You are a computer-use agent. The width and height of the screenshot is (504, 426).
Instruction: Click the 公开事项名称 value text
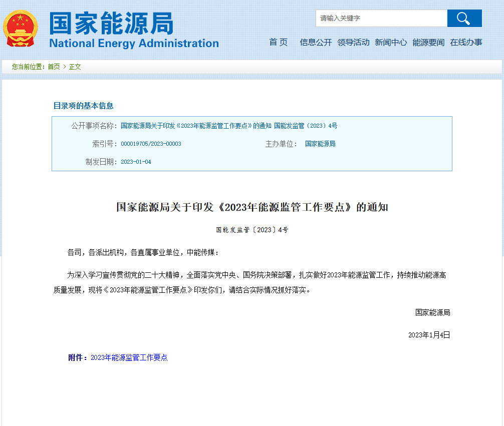pyautogui.click(x=229, y=126)
